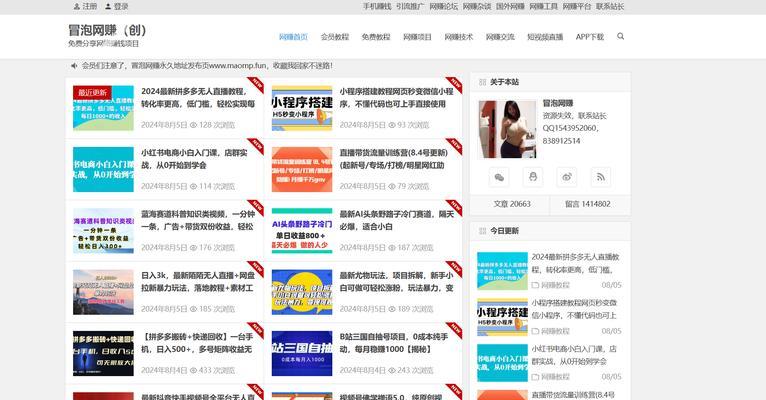Viewport: 766px width, 400px height.
Task: Click the user icon beside 登录
Action: 108,6
